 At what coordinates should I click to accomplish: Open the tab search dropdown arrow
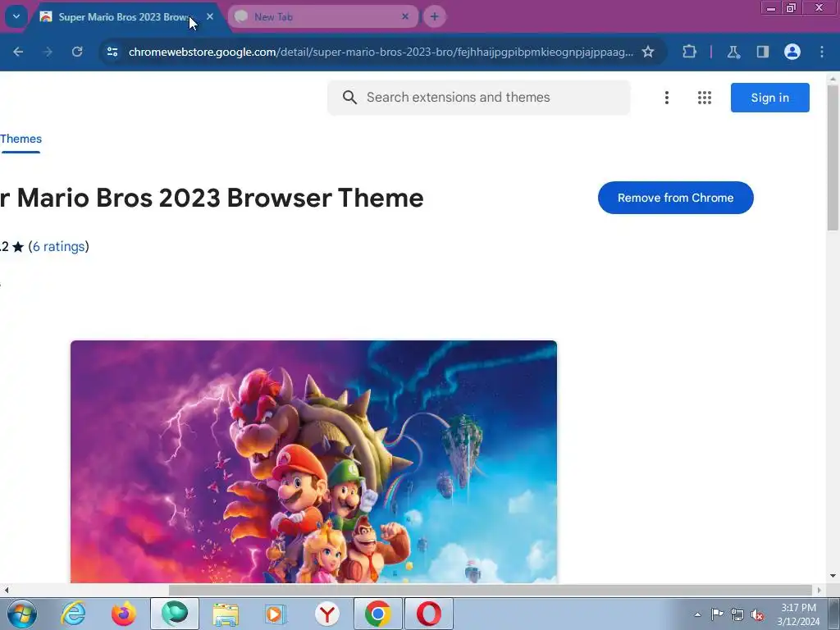click(x=16, y=16)
